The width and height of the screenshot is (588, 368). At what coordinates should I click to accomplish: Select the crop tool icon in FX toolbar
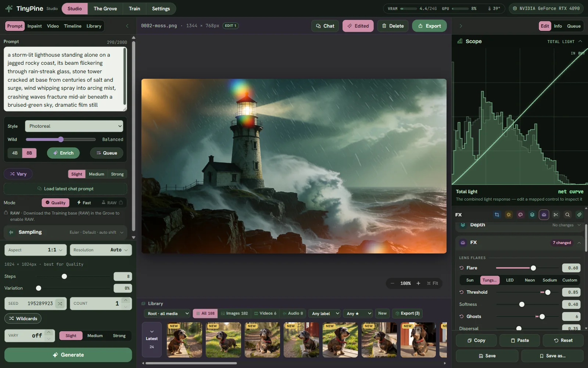click(x=497, y=215)
